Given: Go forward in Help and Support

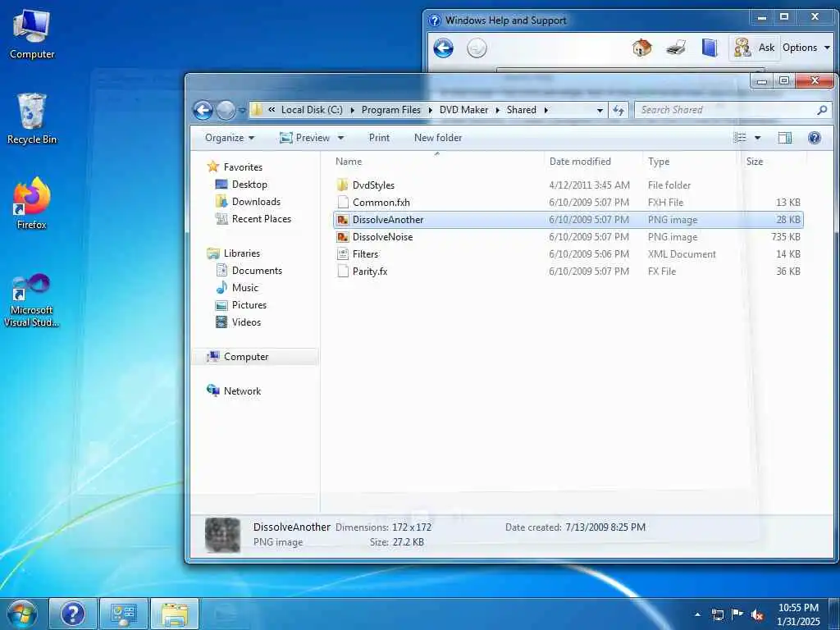Looking at the screenshot, I should tap(477, 48).
